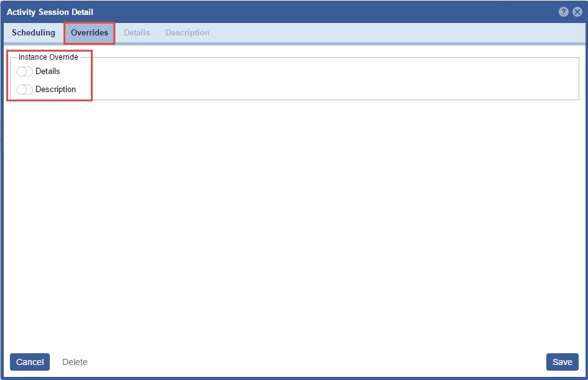Image resolution: width=588 pixels, height=380 pixels.
Task: Click the greyed-out Details tab
Action: coord(137,32)
